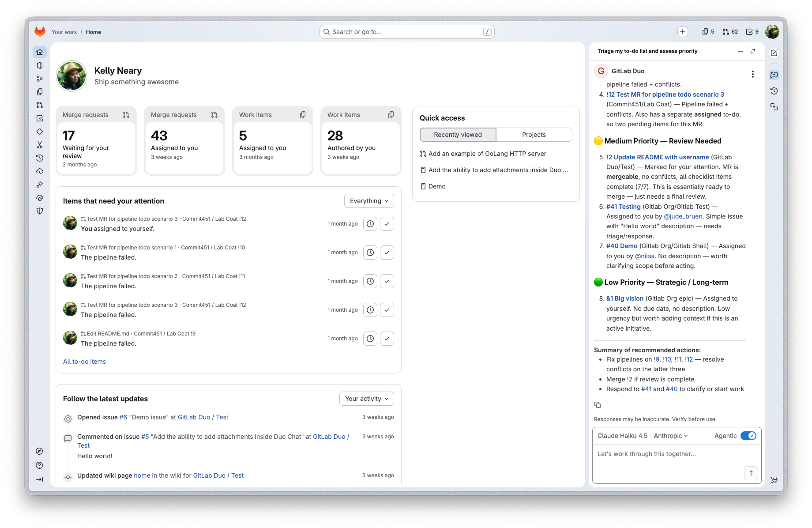812x528 pixels.
Task: Snooze the scenario 1 !10 to-do
Action: pos(370,253)
